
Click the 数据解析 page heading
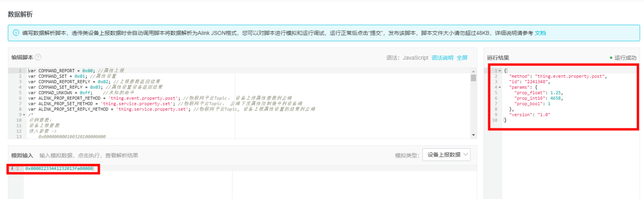[x=20, y=14]
